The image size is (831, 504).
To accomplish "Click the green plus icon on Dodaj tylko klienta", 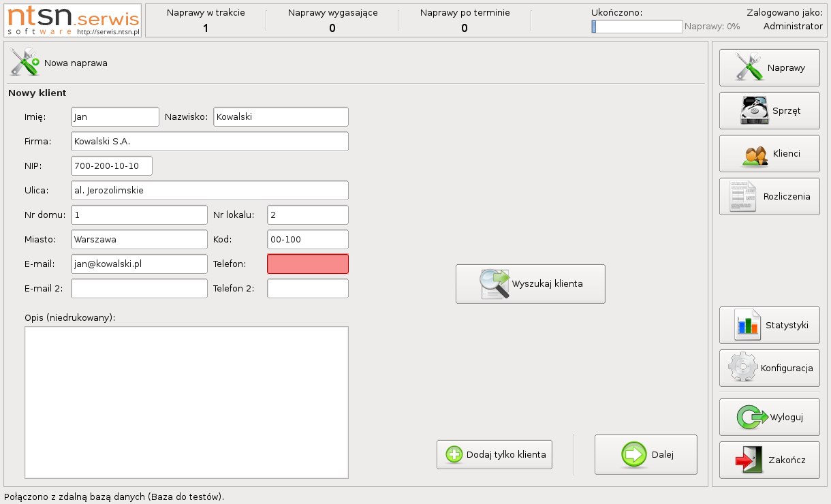I will point(454,454).
